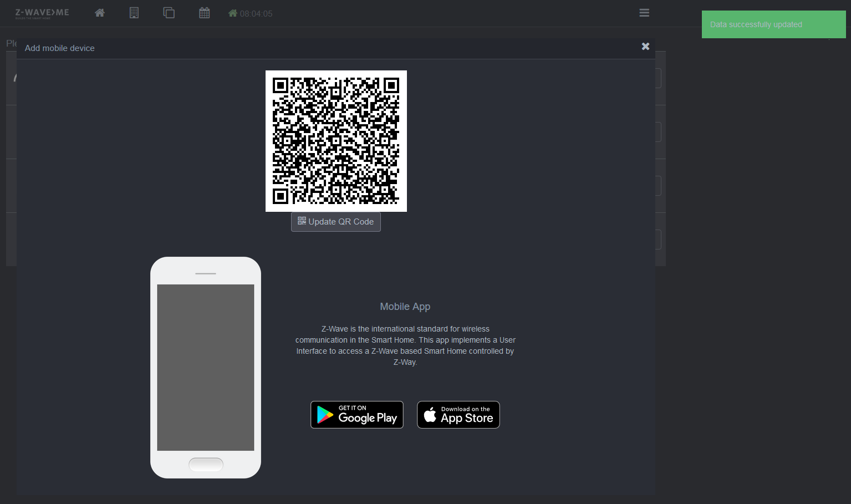Open the Download on the App Store badge

tap(458, 415)
